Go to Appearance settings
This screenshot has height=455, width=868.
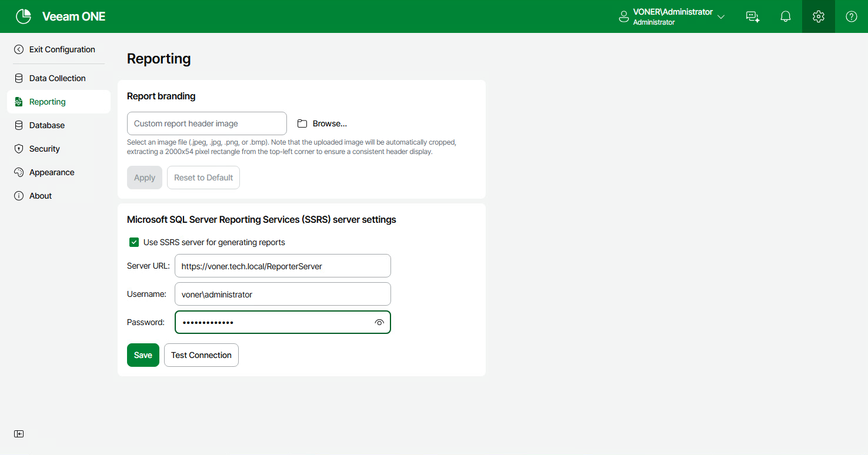pyautogui.click(x=58, y=172)
